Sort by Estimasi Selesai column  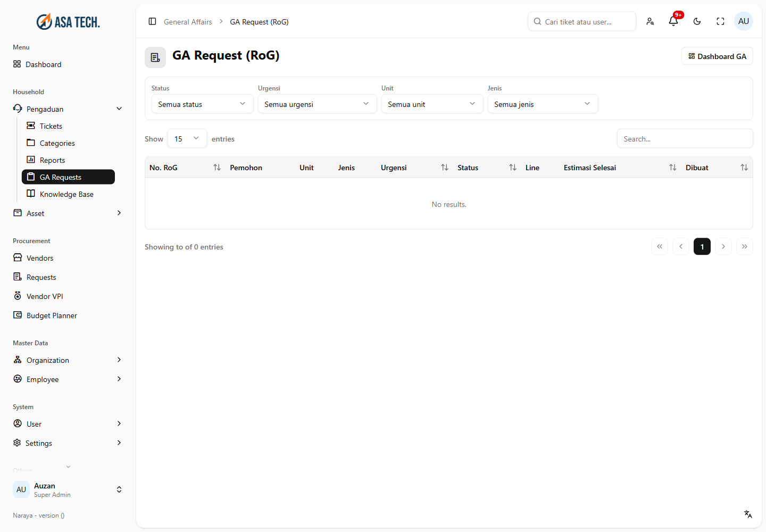(673, 168)
